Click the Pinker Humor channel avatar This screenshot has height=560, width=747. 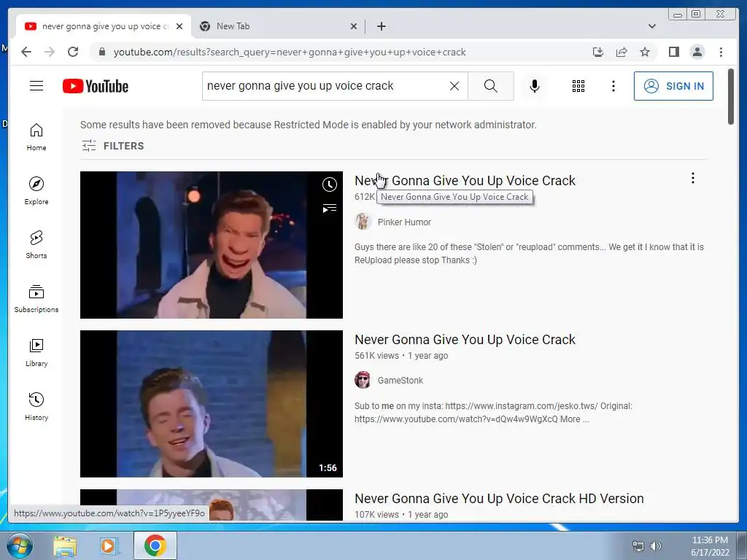pos(363,222)
